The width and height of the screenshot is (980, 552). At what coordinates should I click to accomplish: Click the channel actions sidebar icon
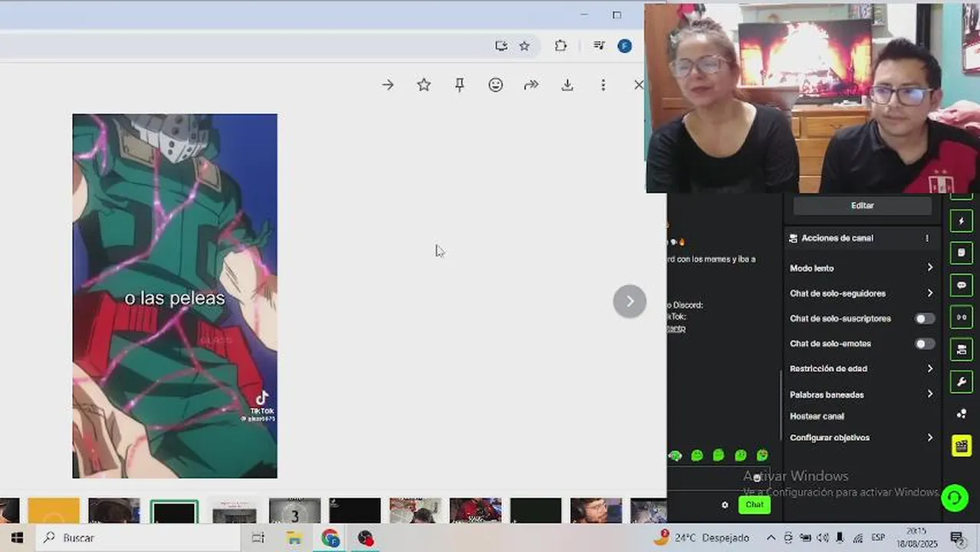pos(962,350)
